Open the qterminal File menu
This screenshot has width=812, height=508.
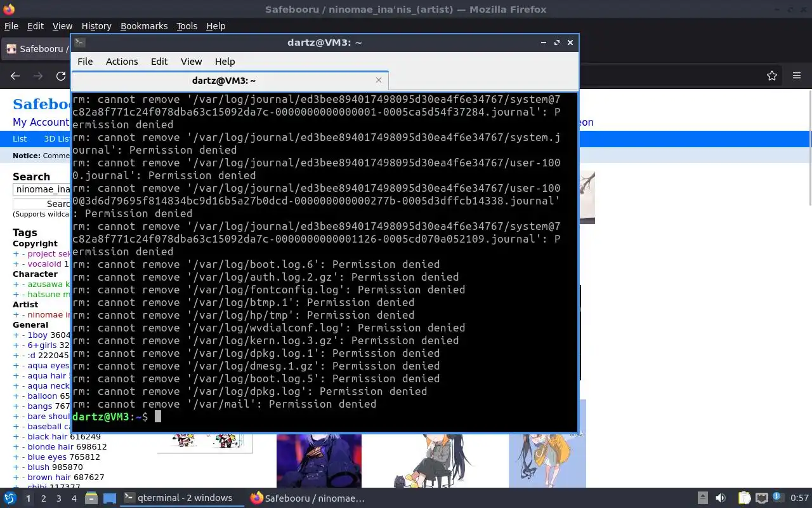coord(85,62)
